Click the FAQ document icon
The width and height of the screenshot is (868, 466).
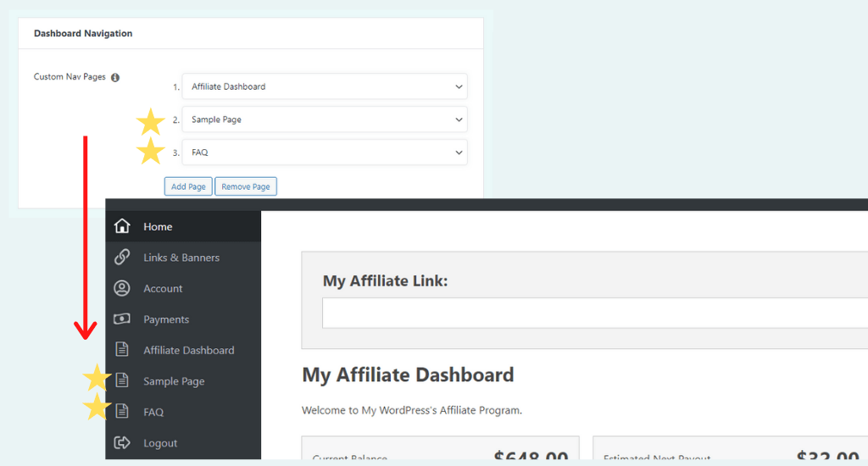(122, 411)
